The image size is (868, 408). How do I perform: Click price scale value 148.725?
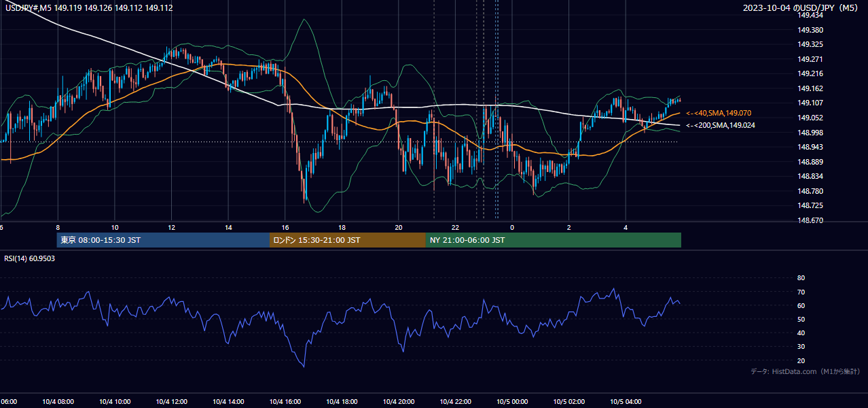[x=811, y=205]
